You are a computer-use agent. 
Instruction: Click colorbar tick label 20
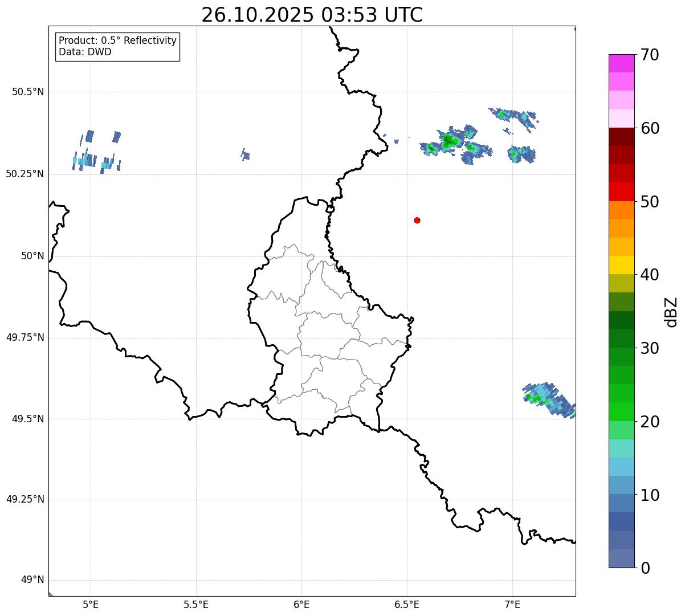(650, 422)
